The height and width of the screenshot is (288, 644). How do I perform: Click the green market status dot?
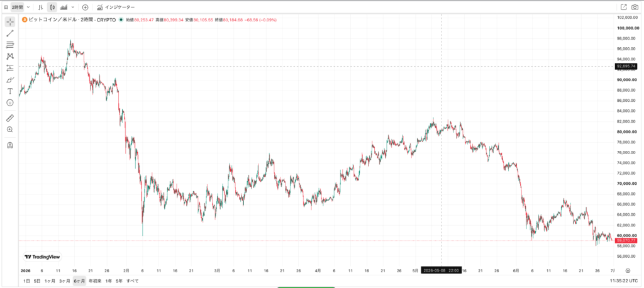coord(121,19)
